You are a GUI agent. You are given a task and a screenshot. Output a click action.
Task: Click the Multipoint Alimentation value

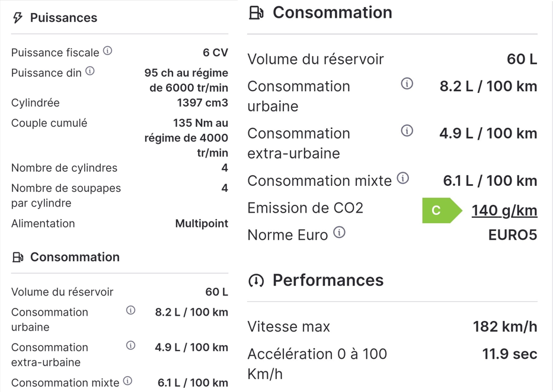202,224
